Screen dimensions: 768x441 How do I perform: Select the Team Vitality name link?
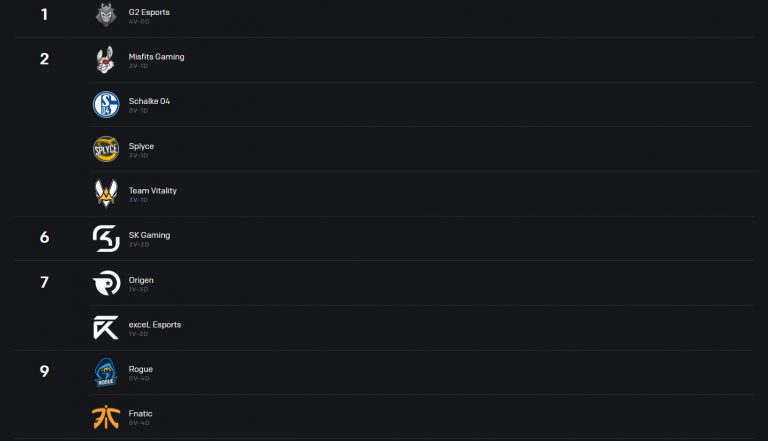pyautogui.click(x=152, y=190)
